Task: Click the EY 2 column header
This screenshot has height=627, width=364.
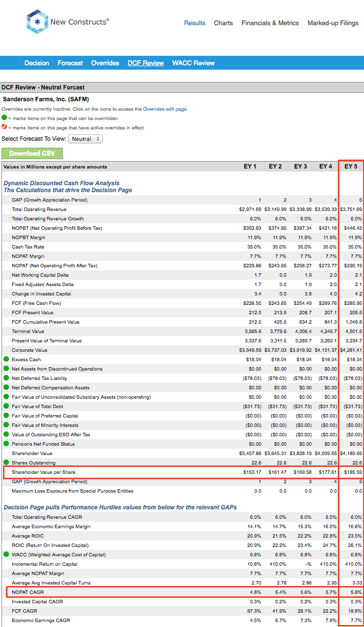Action: [275, 167]
